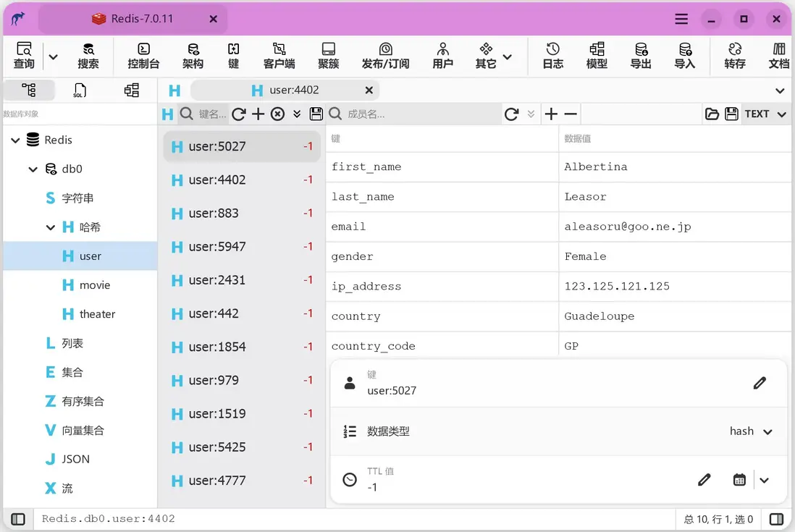Select JSON type in tree

pyautogui.click(x=67, y=460)
